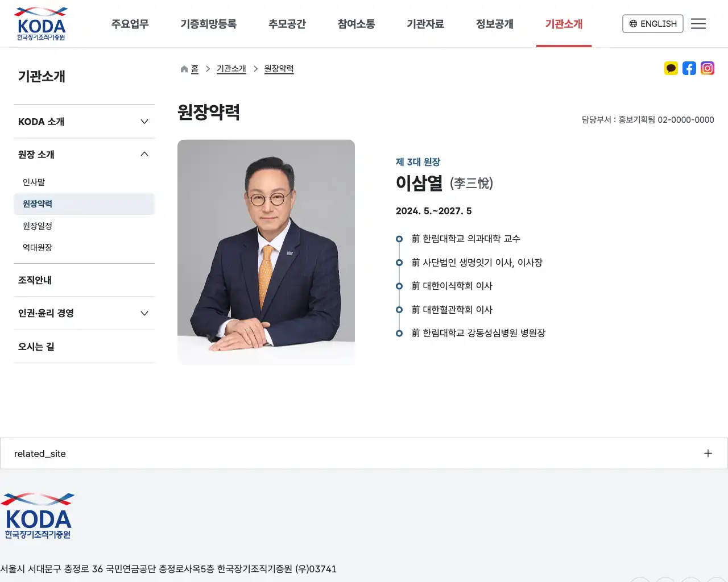This screenshot has height=582, width=728.
Task: Click the Facebook icon
Action: click(x=689, y=68)
